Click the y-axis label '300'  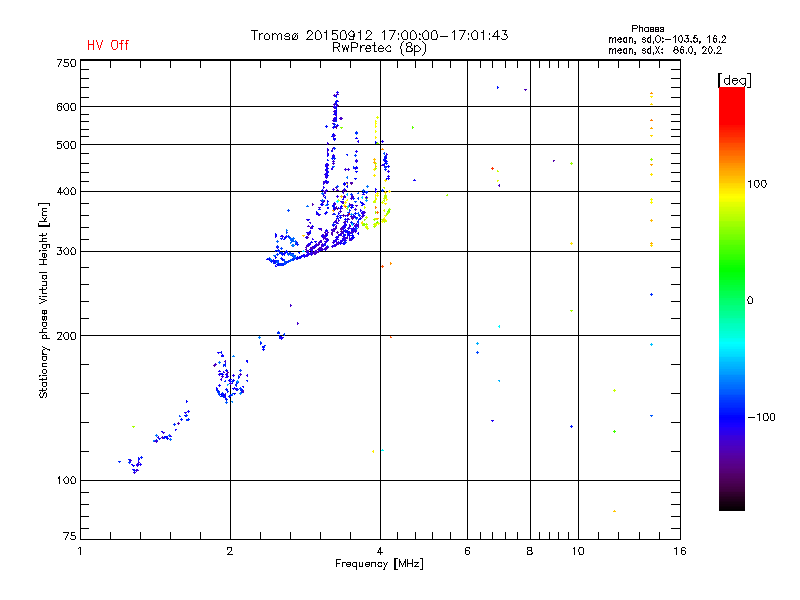66,252
